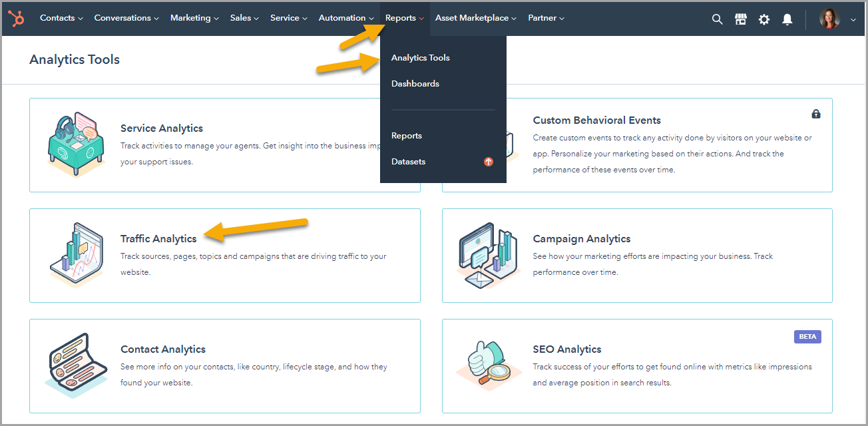Screen dimensions: 868x426
Task: Click the Traffic Analytics illustration
Action: (77, 256)
